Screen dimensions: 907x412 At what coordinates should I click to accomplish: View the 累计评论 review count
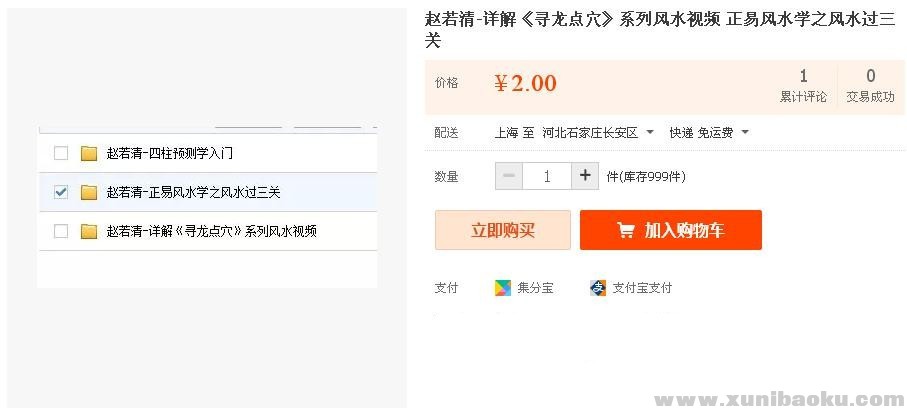point(803,86)
